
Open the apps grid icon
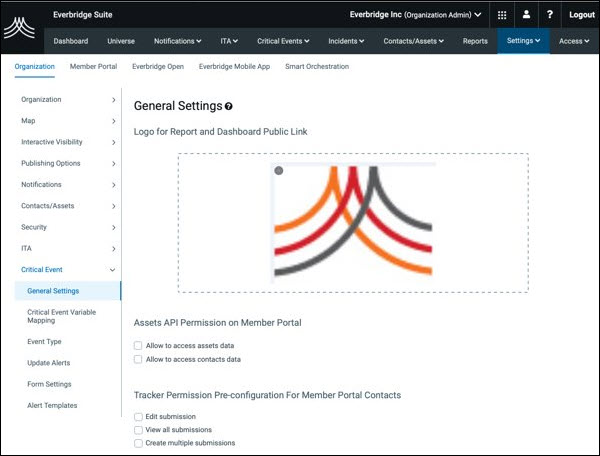coord(501,15)
